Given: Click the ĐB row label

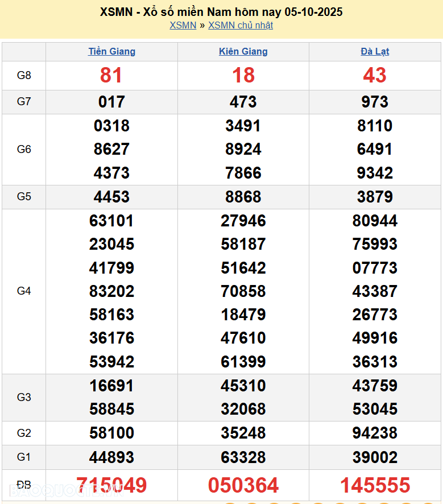Looking at the screenshot, I should [x=24, y=485].
